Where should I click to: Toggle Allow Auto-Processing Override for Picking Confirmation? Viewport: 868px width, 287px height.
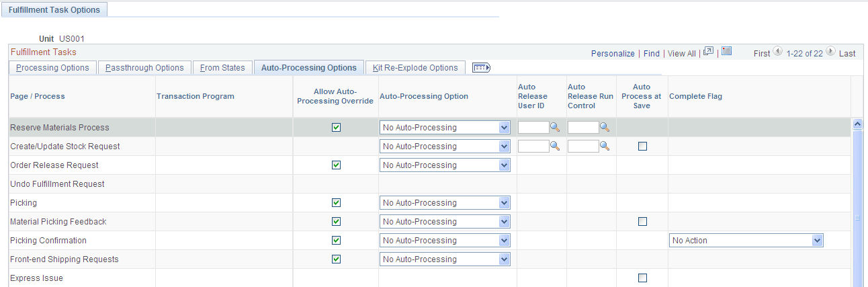pyautogui.click(x=337, y=240)
